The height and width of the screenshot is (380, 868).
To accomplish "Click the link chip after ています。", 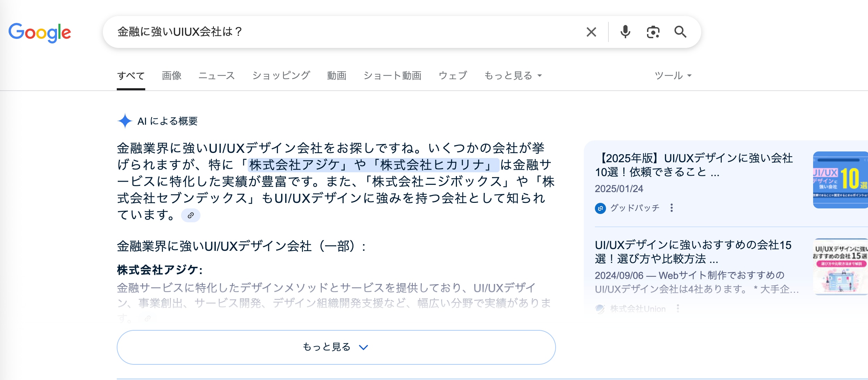I will click(x=191, y=215).
